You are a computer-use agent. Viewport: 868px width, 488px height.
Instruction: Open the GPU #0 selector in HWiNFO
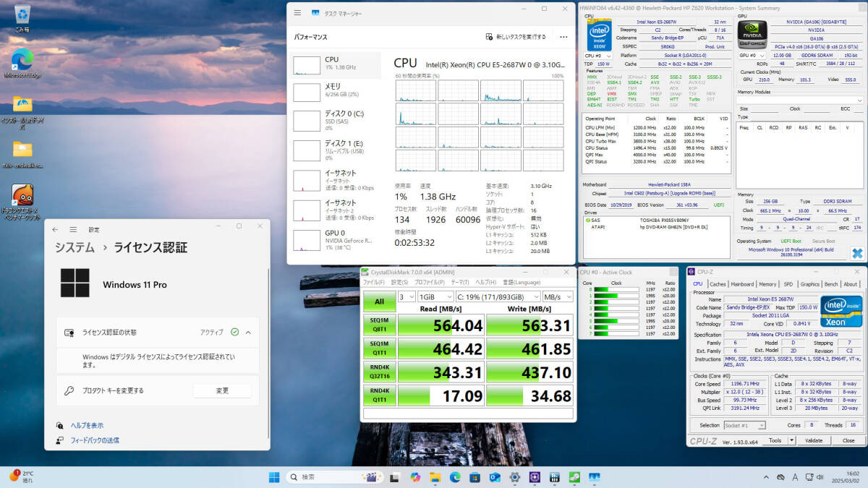point(752,55)
